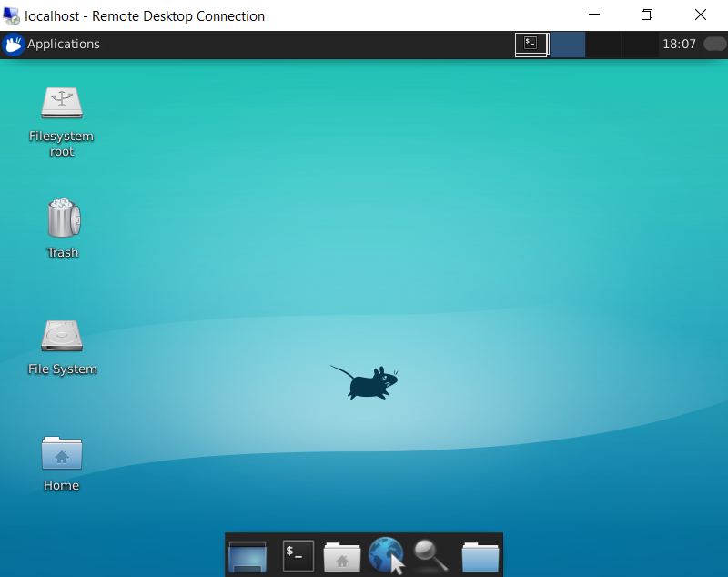Click Show Desktop in the dock
Image resolution: width=728 pixels, height=577 pixels.
pyautogui.click(x=248, y=556)
